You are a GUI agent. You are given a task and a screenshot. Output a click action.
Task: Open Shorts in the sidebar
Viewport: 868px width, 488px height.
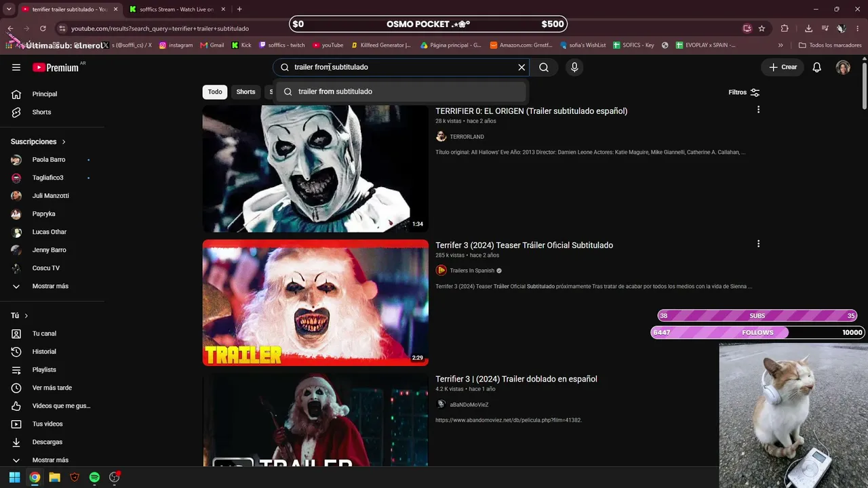[x=42, y=112]
